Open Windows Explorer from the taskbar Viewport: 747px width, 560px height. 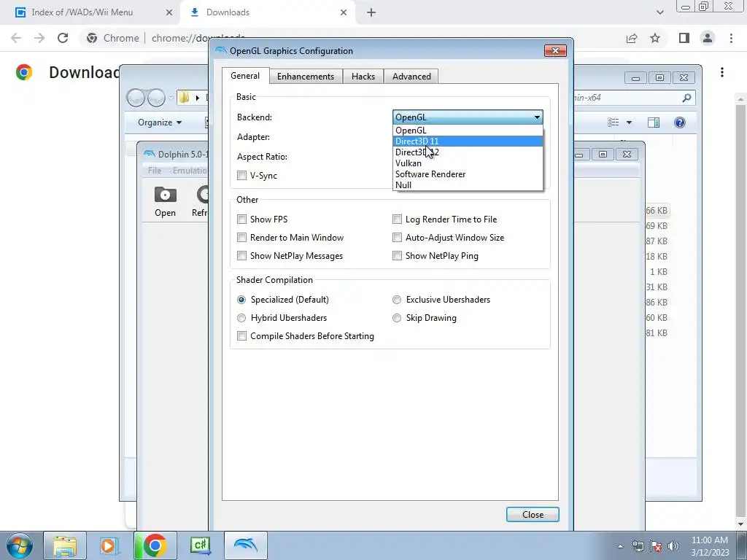point(65,545)
